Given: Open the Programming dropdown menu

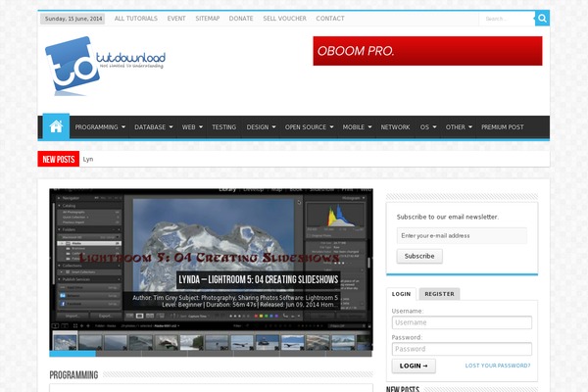Looking at the screenshot, I should click(x=100, y=127).
